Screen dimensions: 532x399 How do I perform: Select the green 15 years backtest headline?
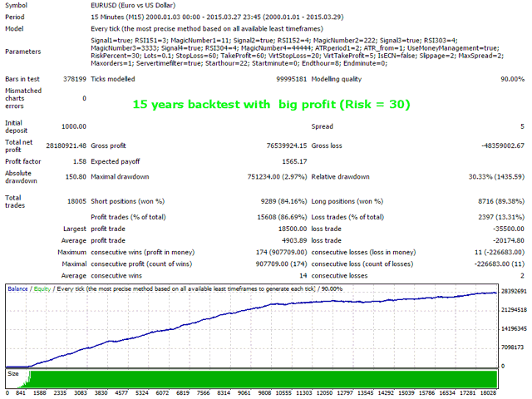tap(271, 106)
